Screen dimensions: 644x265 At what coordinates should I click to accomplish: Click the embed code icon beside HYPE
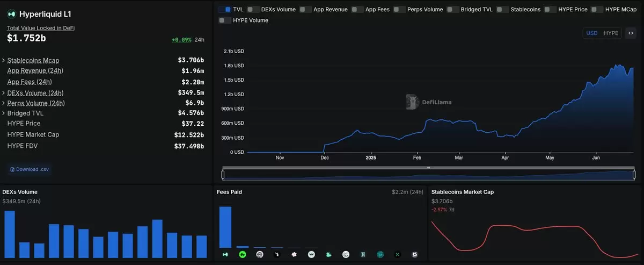pyautogui.click(x=631, y=33)
